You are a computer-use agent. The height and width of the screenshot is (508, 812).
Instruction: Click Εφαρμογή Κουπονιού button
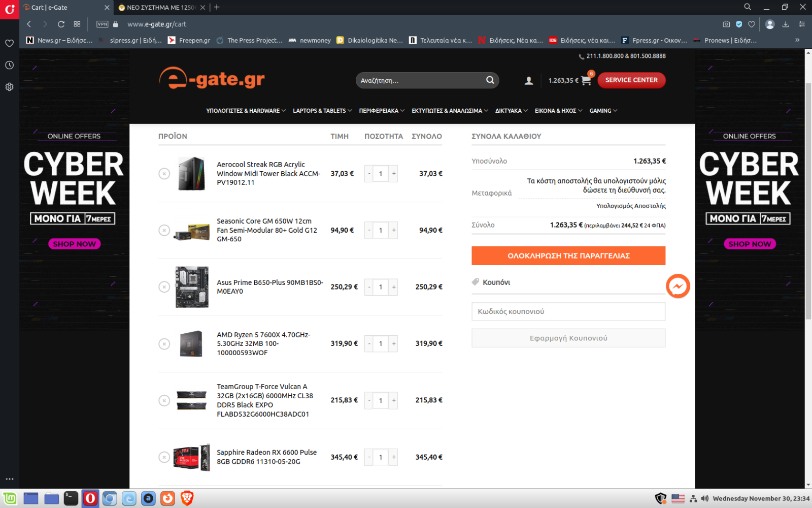[x=568, y=338]
